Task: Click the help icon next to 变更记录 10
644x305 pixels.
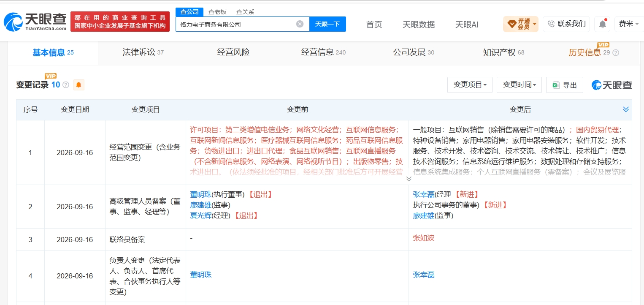Action: [x=66, y=85]
